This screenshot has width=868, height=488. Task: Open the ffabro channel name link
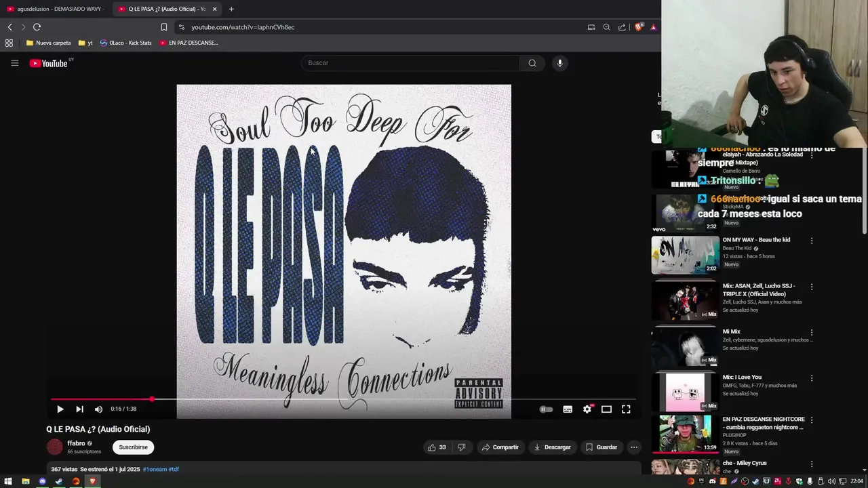pyautogui.click(x=76, y=443)
